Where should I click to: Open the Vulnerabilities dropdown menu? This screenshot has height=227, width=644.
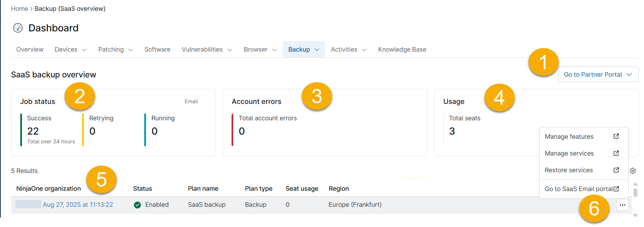(230, 50)
